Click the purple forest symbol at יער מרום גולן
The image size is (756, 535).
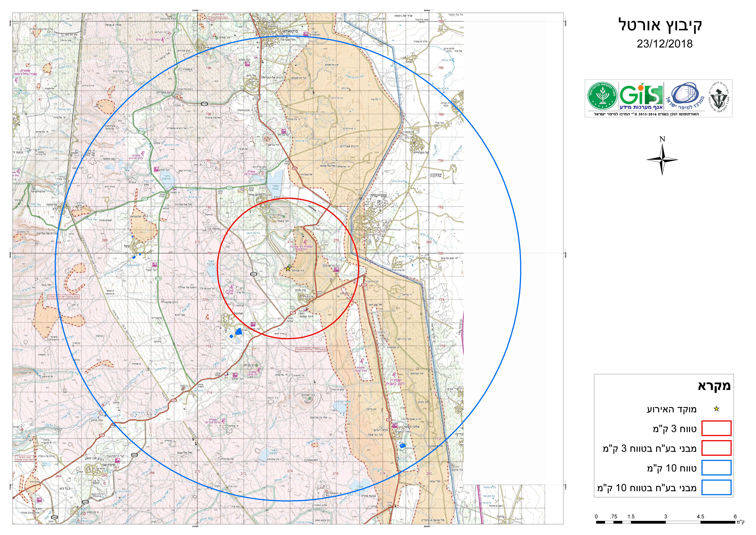click(336, 270)
